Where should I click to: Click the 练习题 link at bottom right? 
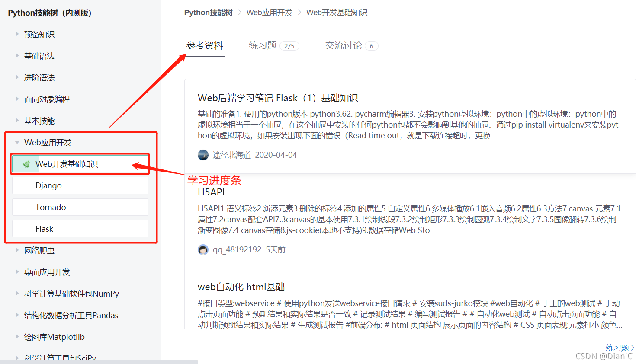pyautogui.click(x=617, y=348)
